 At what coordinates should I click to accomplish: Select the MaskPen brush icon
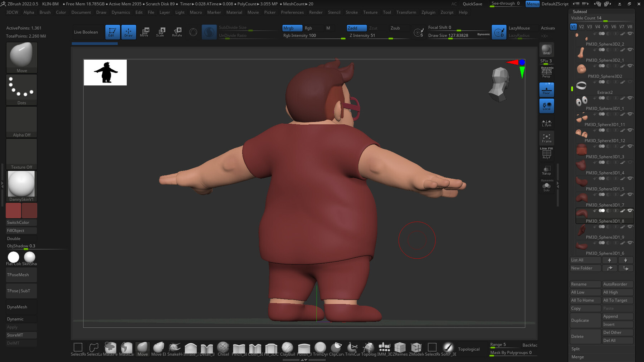[110, 349]
